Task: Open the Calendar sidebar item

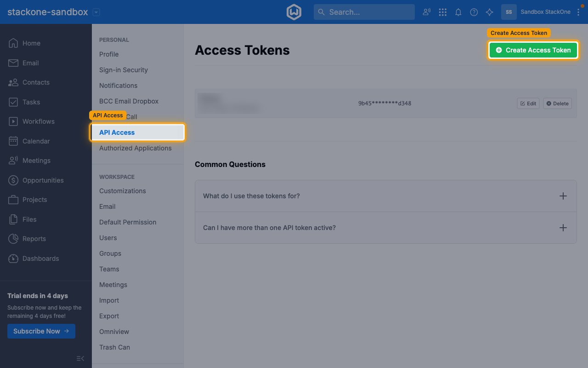Action: tap(30, 141)
